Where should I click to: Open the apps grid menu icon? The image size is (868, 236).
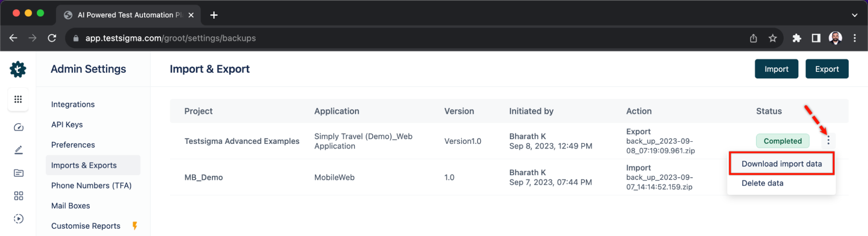pos(18,99)
